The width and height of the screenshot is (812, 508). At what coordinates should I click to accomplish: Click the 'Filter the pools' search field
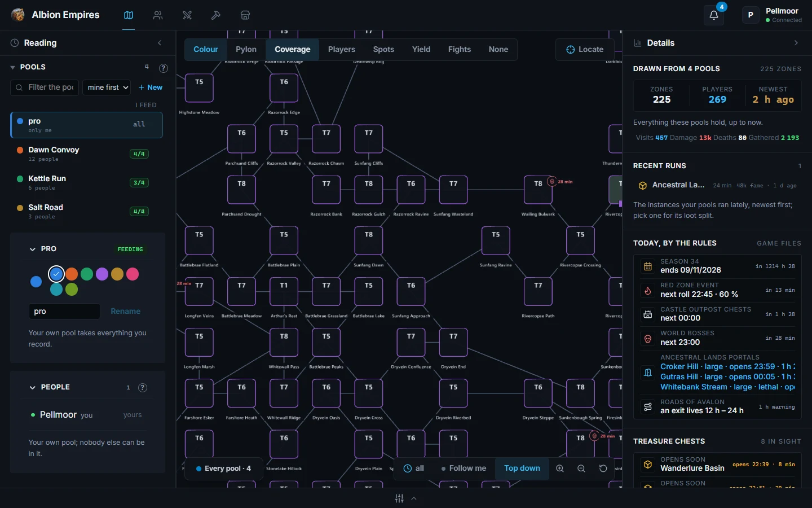point(45,87)
